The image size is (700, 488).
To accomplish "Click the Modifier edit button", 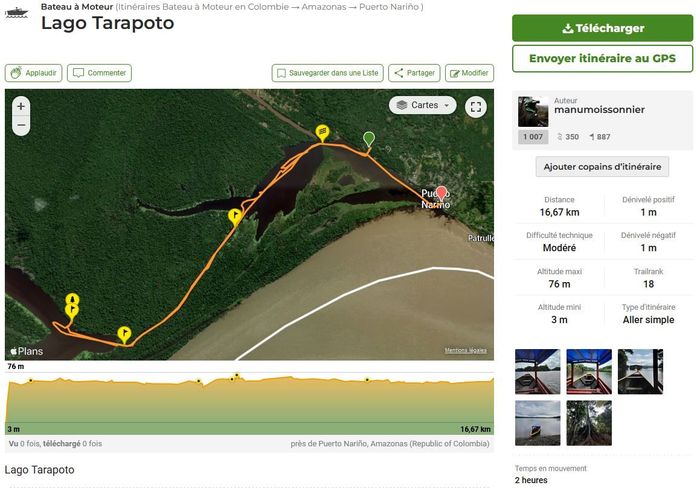I will click(469, 73).
